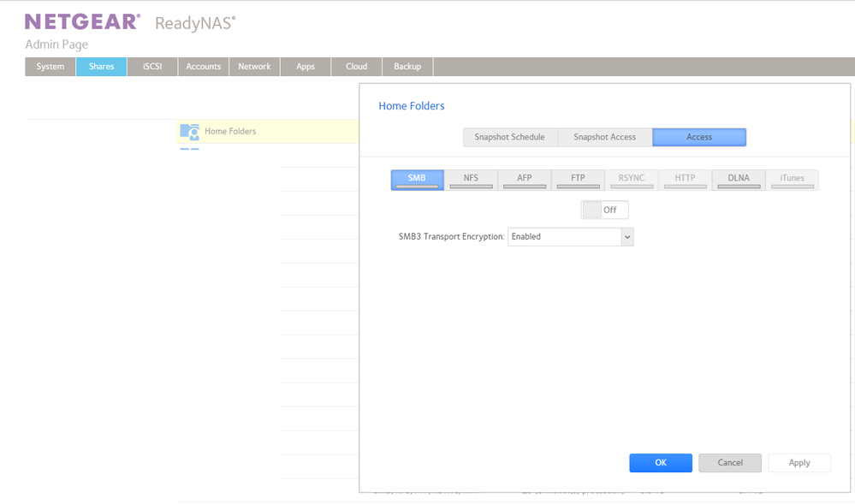Select the Access tab
The width and height of the screenshot is (855, 504).
tap(699, 137)
